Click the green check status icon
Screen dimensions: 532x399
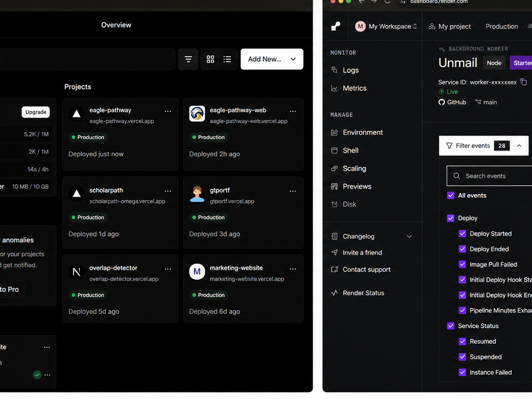point(37,375)
